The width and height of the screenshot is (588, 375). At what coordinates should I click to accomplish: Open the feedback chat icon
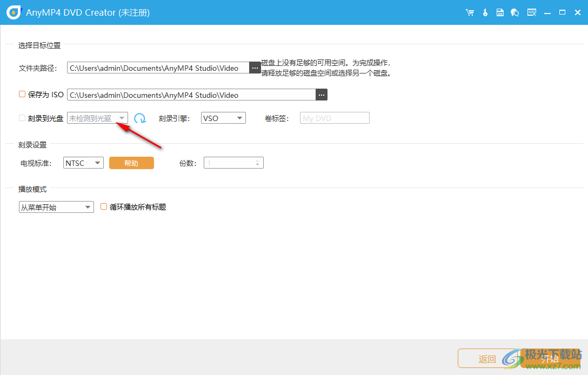(515, 13)
